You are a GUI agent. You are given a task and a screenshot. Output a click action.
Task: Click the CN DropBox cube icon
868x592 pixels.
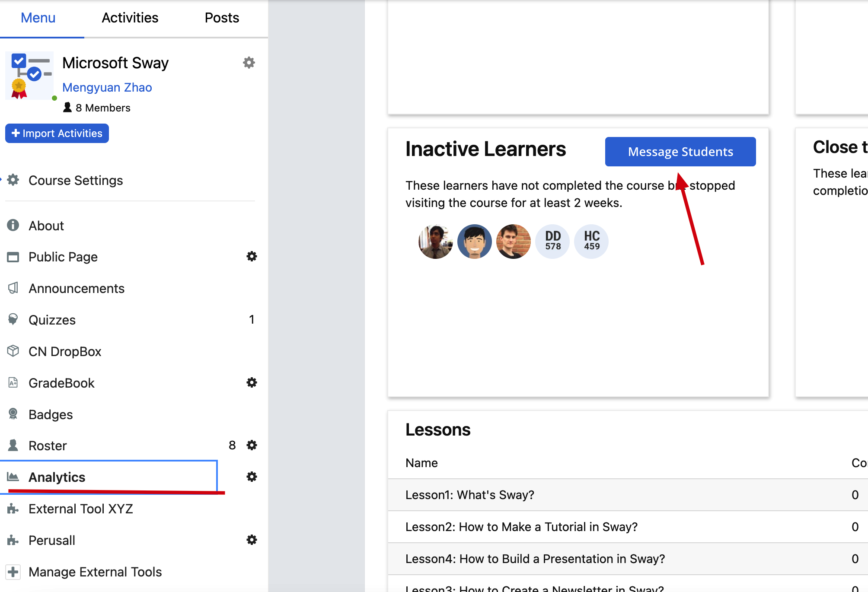pyautogui.click(x=13, y=351)
